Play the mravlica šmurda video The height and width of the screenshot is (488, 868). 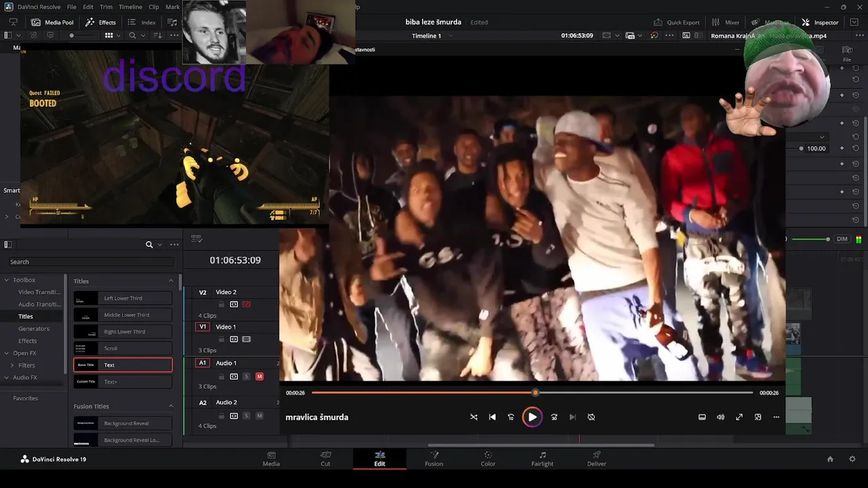tap(532, 417)
